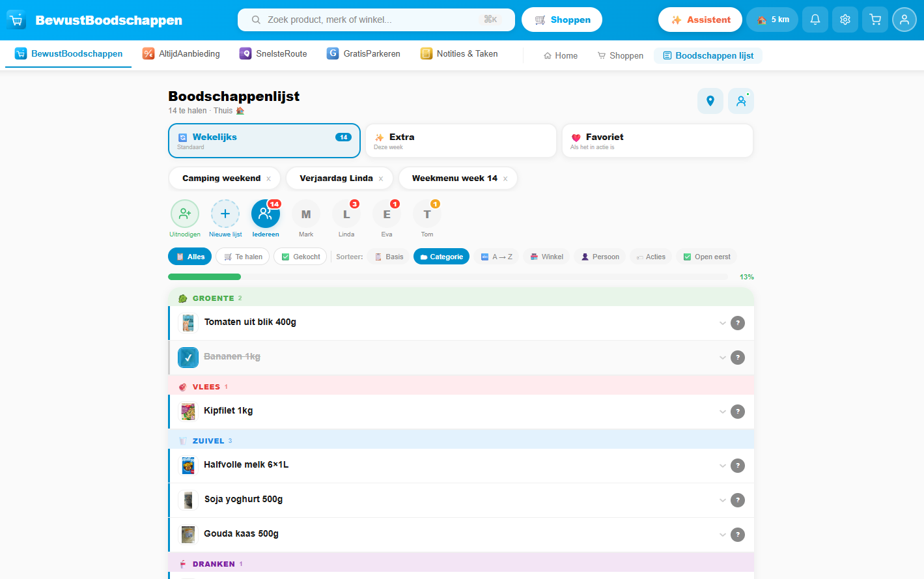Viewport: 924px width, 579px height.
Task: Sort the list by Winkel
Action: 546,257
